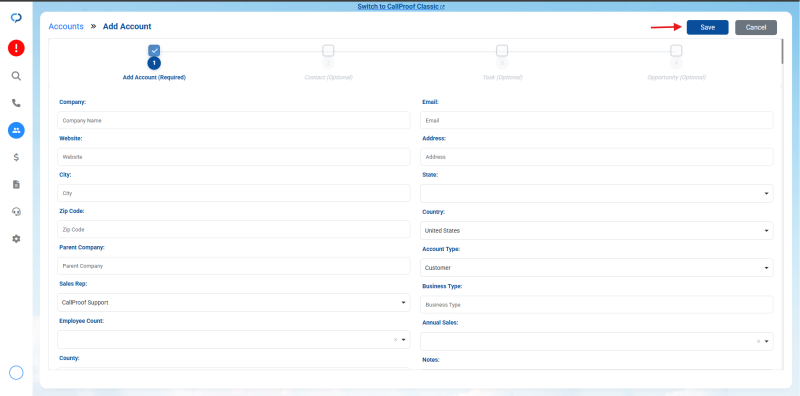
Task: Open the headset support icon in sidebar
Action: pos(16,211)
